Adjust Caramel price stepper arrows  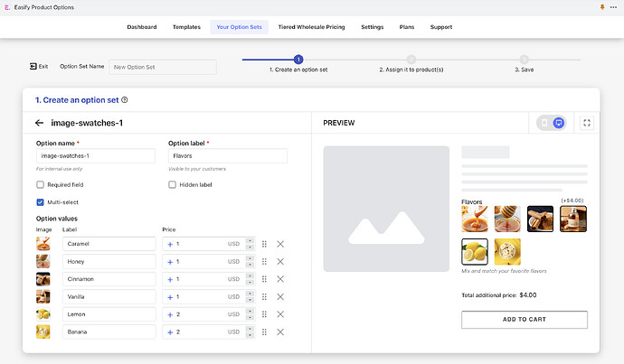click(x=250, y=244)
